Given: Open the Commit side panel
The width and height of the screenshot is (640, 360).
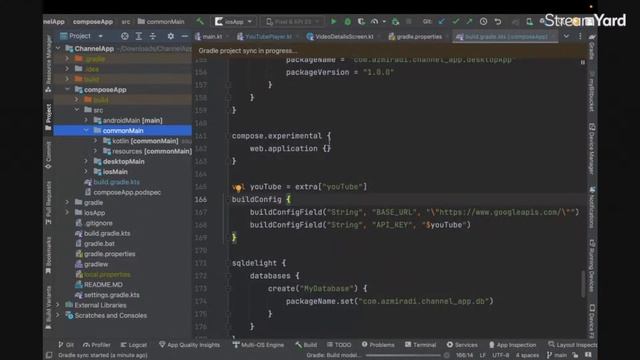Looking at the screenshot, I should tap(49, 155).
